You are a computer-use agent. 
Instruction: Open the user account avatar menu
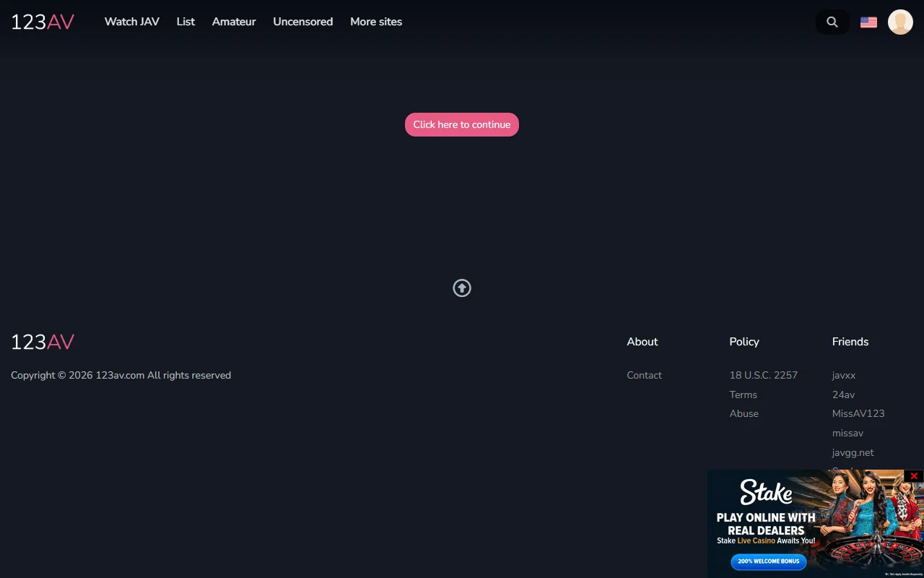pyautogui.click(x=899, y=22)
